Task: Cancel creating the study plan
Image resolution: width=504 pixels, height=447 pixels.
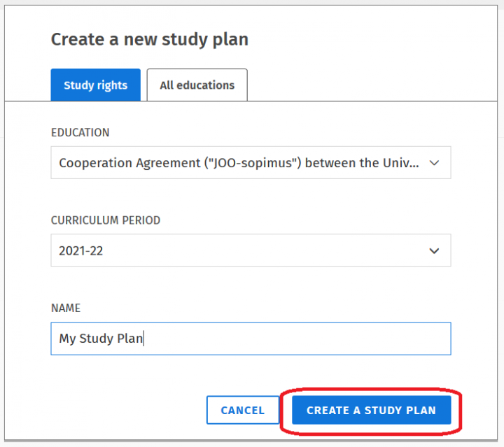Action: click(x=243, y=410)
